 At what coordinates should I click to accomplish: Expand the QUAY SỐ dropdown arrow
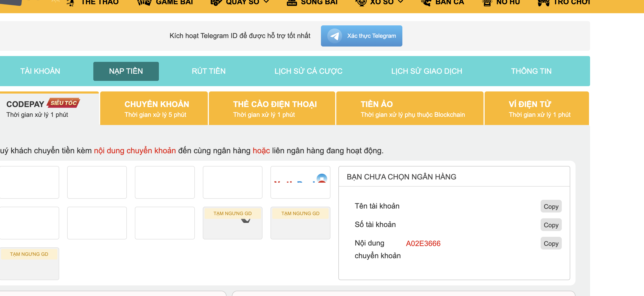pos(266,2)
